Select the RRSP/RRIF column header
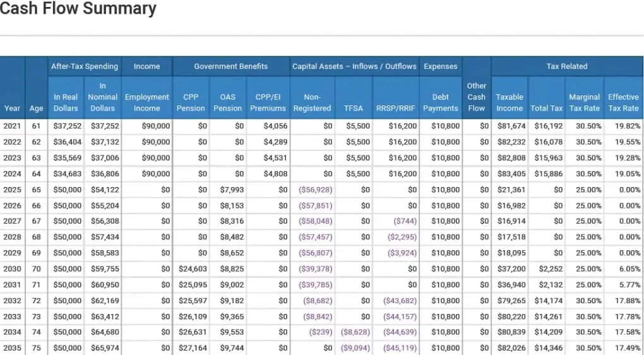 396,108
